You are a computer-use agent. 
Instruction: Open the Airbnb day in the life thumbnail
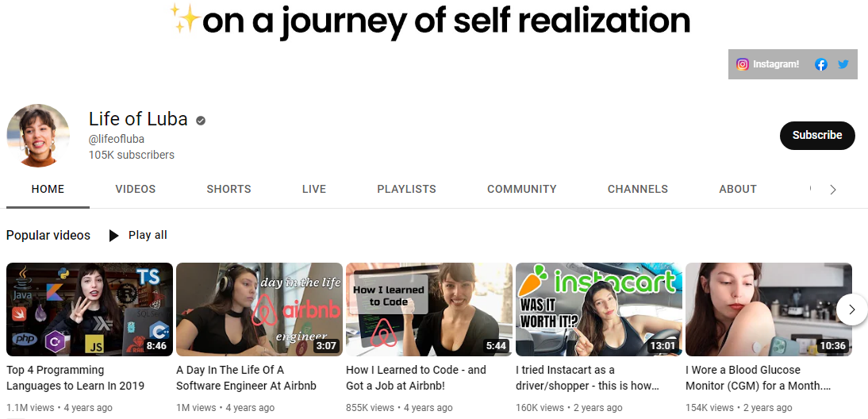(x=259, y=309)
